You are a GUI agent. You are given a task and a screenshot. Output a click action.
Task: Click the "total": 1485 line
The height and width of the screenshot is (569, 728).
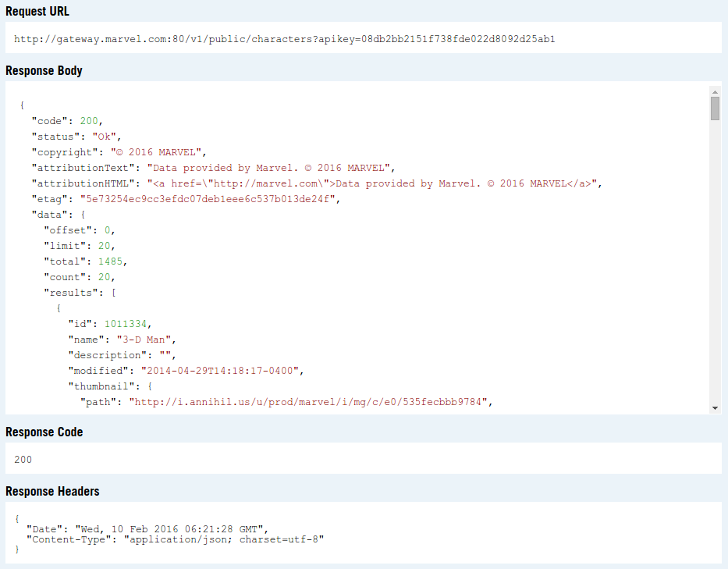[85, 261]
